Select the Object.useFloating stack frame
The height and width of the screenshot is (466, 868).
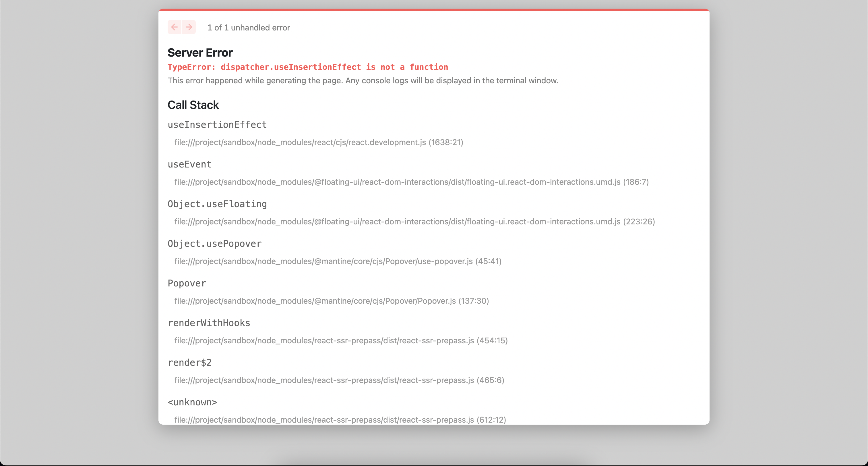(217, 204)
